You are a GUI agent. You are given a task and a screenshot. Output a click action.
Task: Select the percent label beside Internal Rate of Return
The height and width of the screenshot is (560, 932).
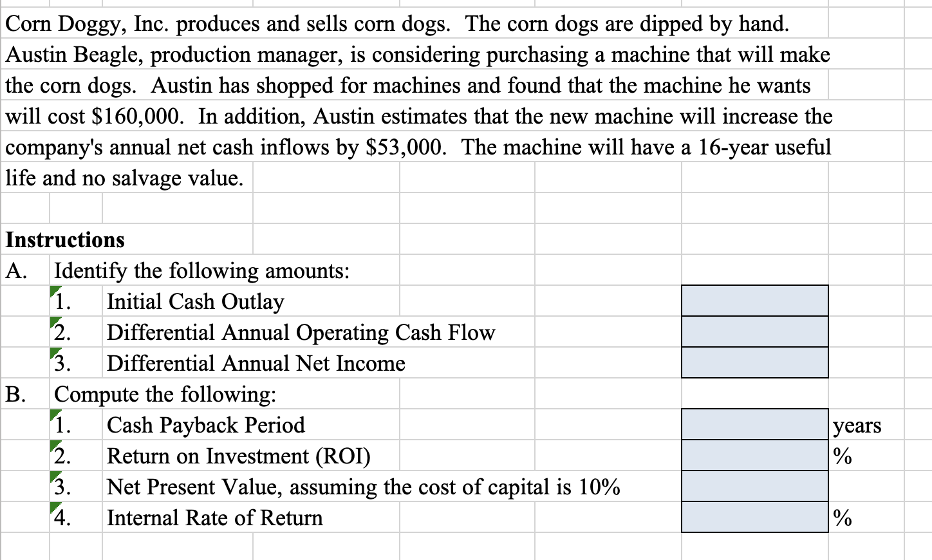click(842, 518)
